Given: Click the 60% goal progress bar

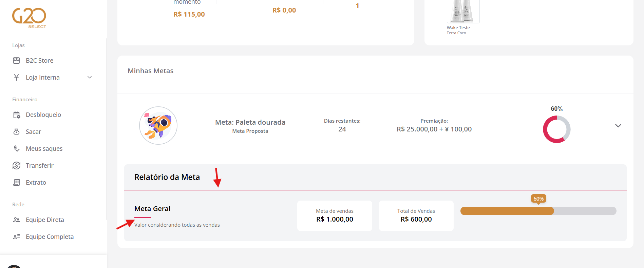Looking at the screenshot, I should 538,211.
